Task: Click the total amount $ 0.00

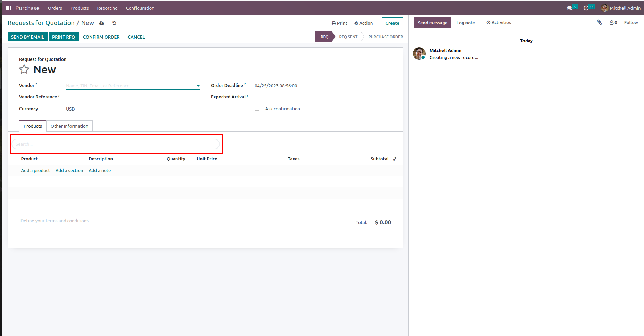Action: [x=383, y=222]
